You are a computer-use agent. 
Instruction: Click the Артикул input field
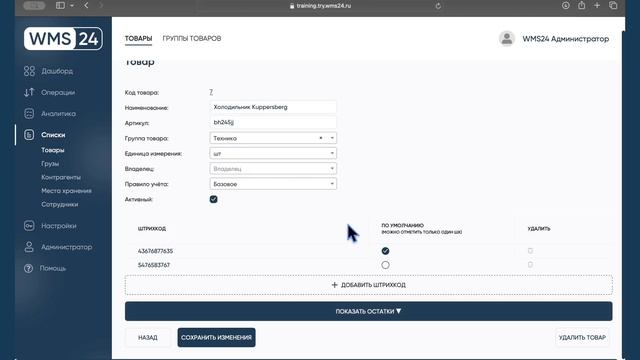[x=273, y=122]
